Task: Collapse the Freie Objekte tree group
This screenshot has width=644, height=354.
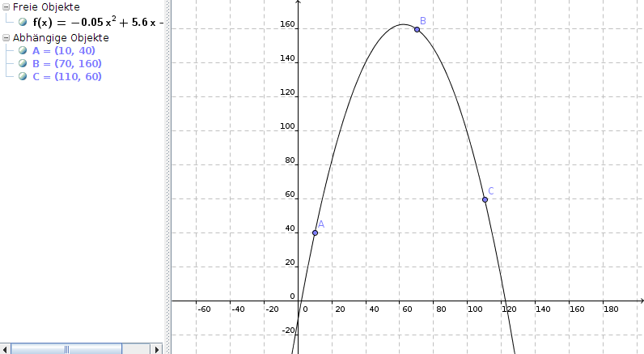Action: (6, 7)
